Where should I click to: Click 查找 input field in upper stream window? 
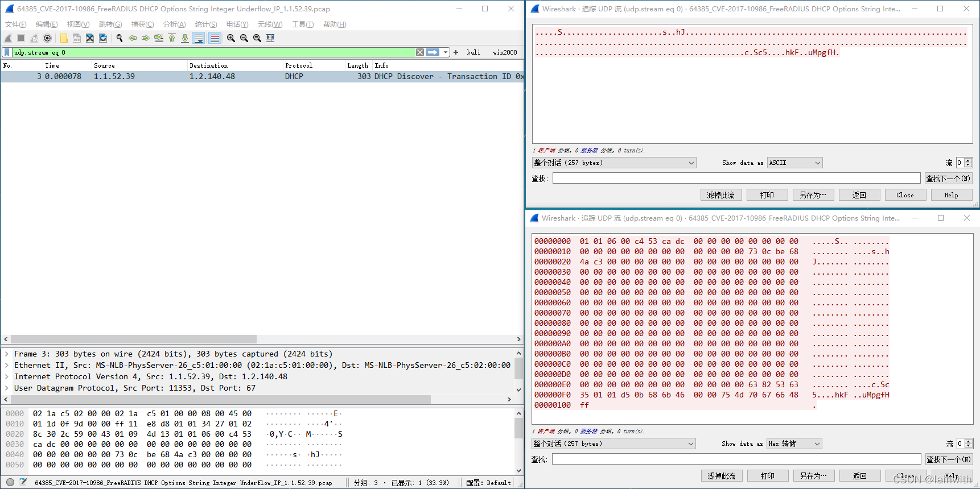(x=736, y=179)
